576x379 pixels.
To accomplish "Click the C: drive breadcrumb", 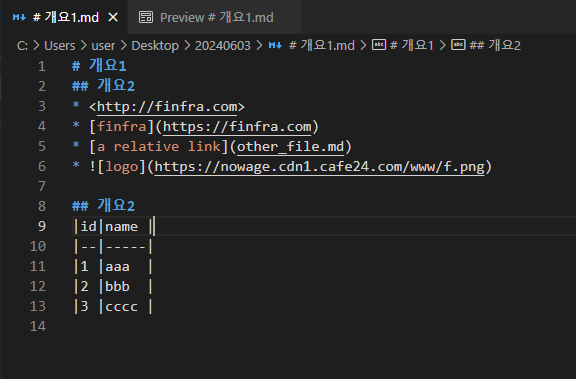I will coord(22,46).
